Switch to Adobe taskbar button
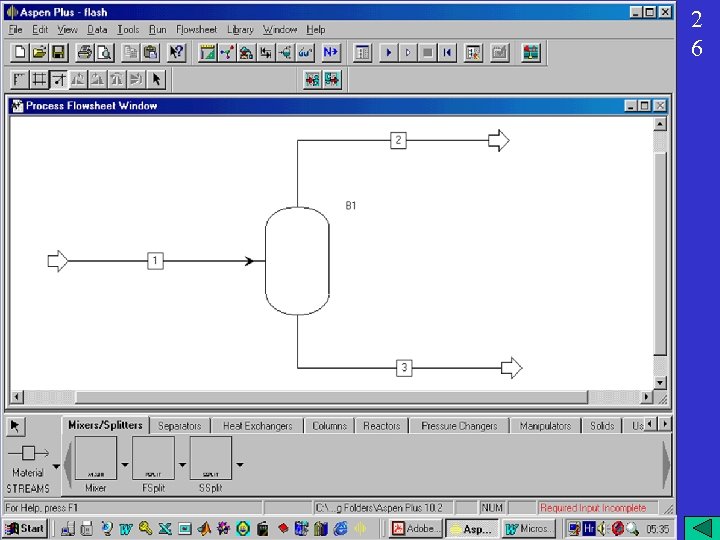The width and height of the screenshot is (720, 540). click(x=416, y=529)
